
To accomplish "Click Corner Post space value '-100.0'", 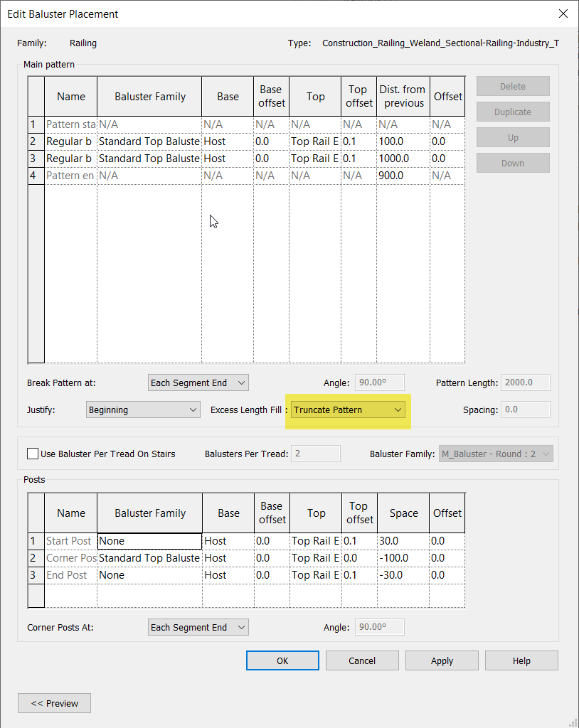I will (x=403, y=558).
